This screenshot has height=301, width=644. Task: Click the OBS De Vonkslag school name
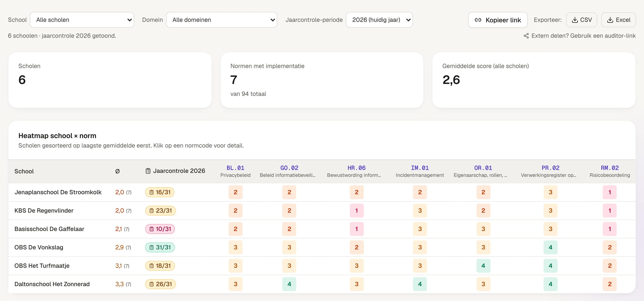[39, 247]
